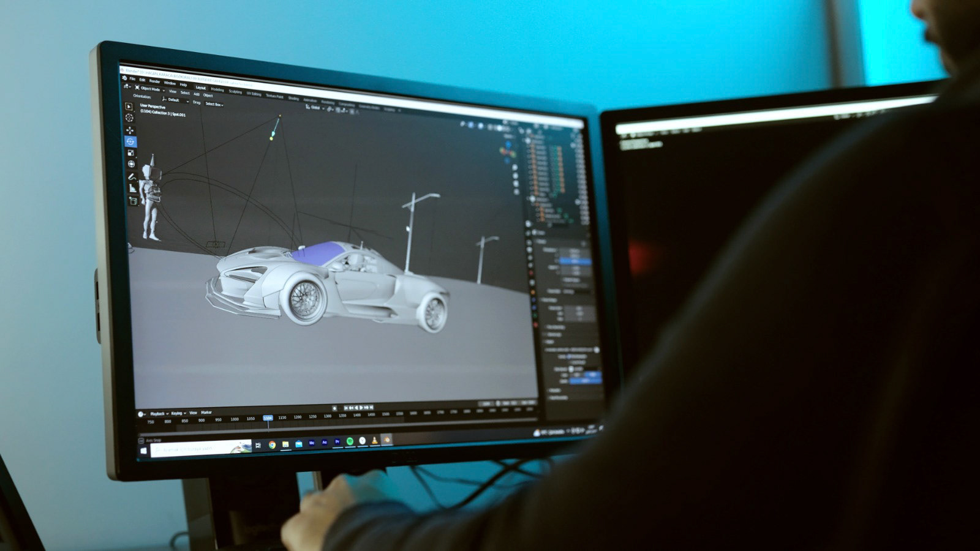
Task: Select the Select Box tool in toolbar
Action: coord(129,107)
